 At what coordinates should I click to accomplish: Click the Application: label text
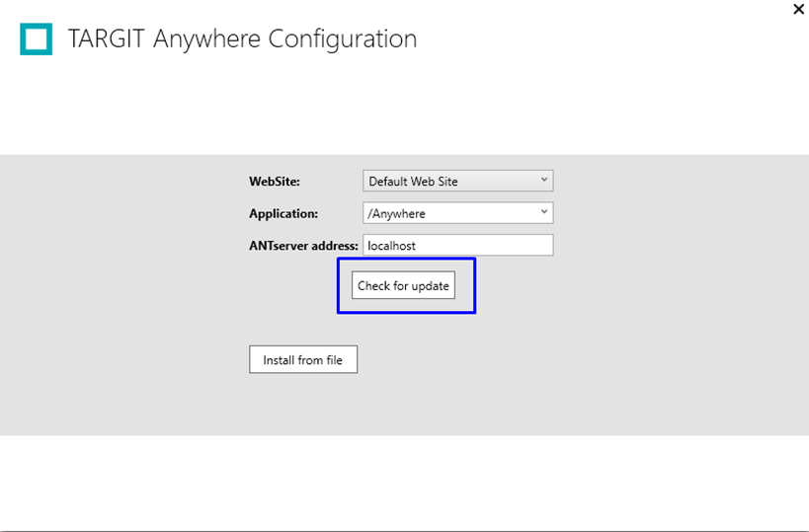[283, 213]
